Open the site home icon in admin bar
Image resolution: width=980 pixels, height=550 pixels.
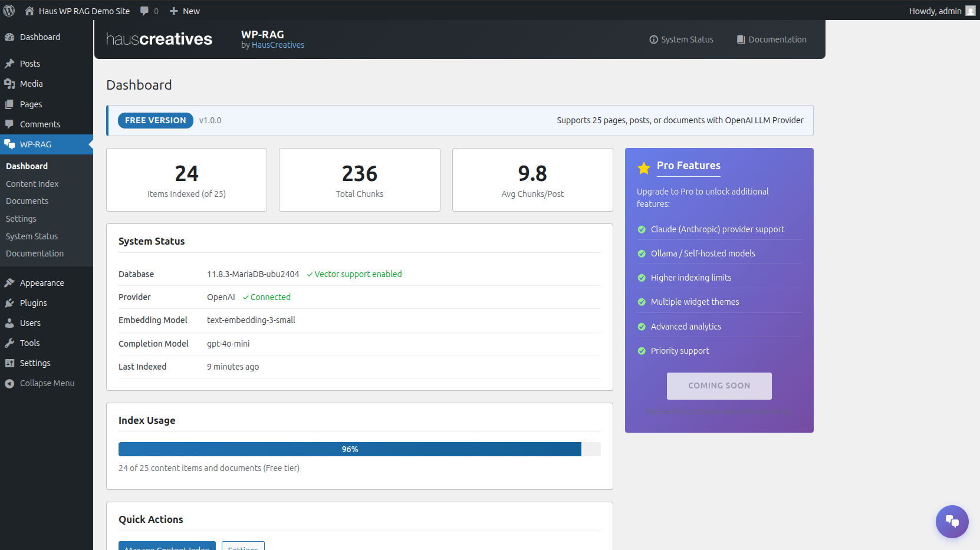pyautogui.click(x=29, y=11)
